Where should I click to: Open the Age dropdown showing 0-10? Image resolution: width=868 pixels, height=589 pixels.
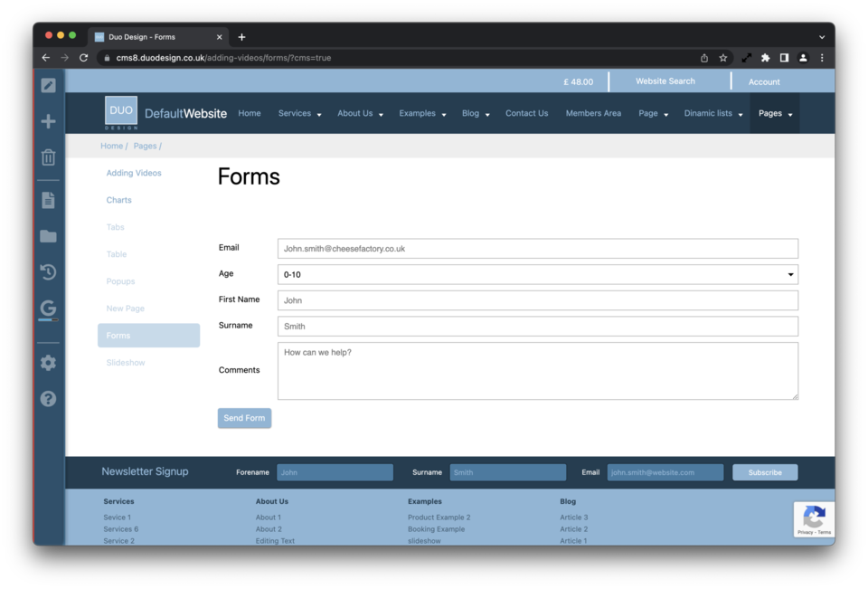(537, 274)
